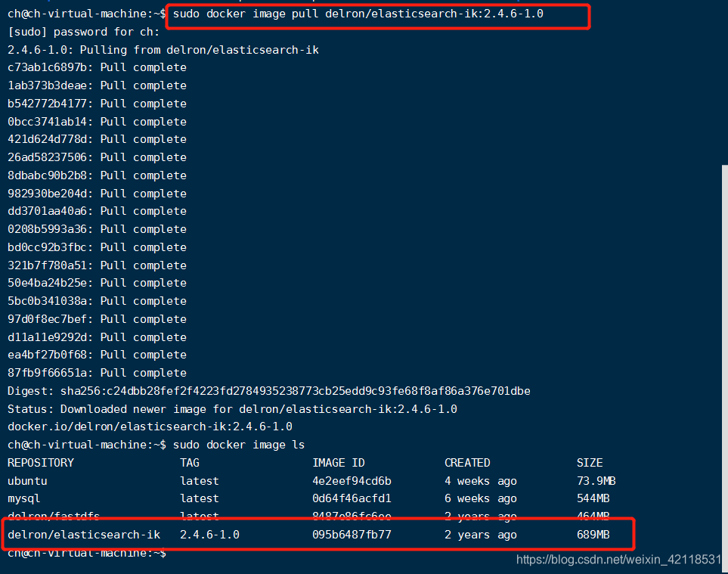This screenshot has width=728, height=574.
Task: Click the IMAGE ID column header
Action: (339, 463)
